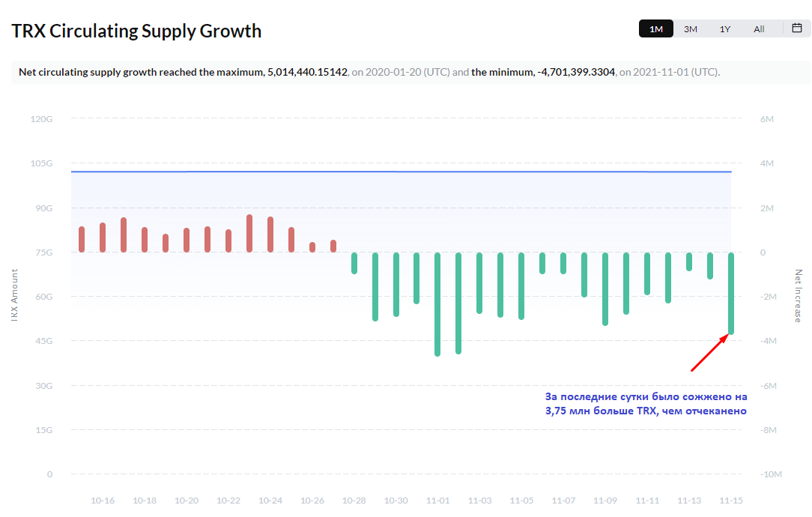The image size is (812, 517).
Task: Click the green bar above 11-09
Action: (x=605, y=288)
